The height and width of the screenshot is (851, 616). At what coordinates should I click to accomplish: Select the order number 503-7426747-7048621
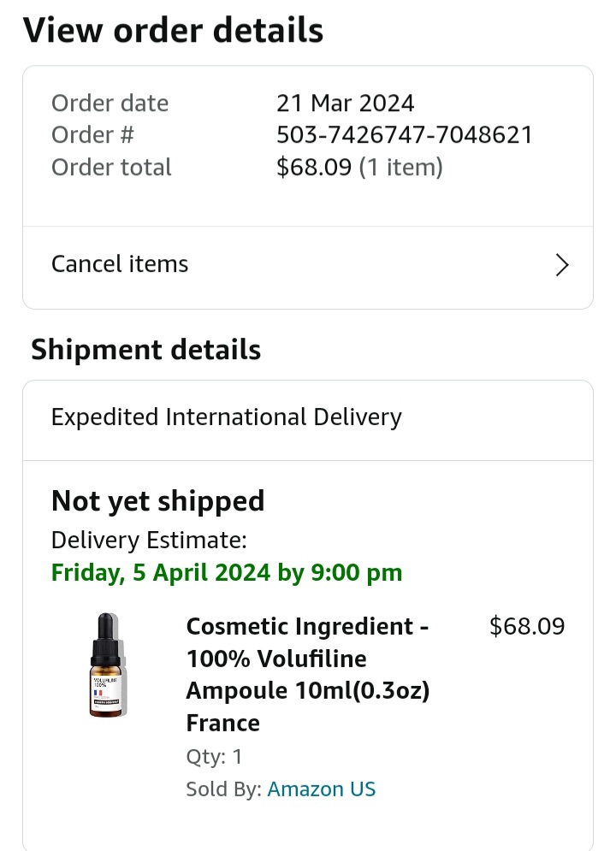(405, 134)
